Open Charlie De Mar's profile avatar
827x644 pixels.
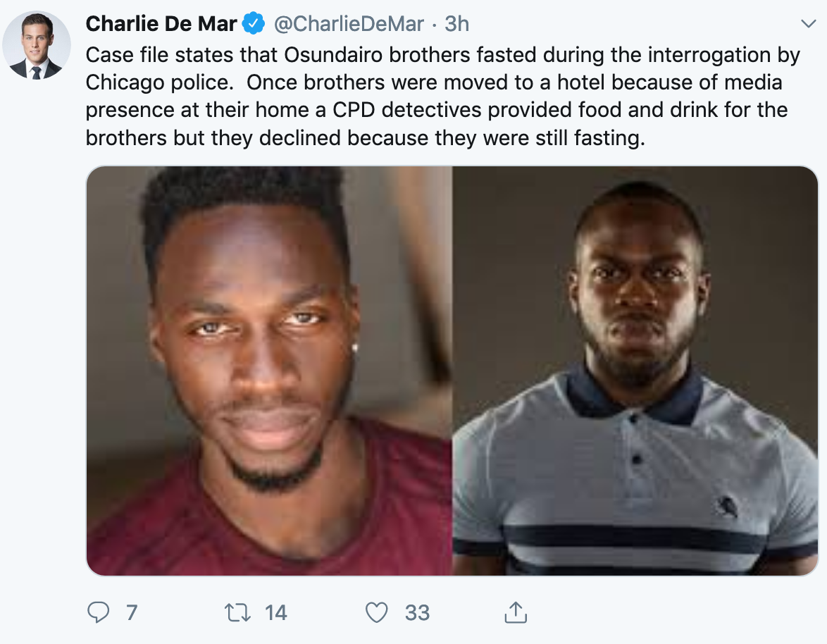click(37, 45)
